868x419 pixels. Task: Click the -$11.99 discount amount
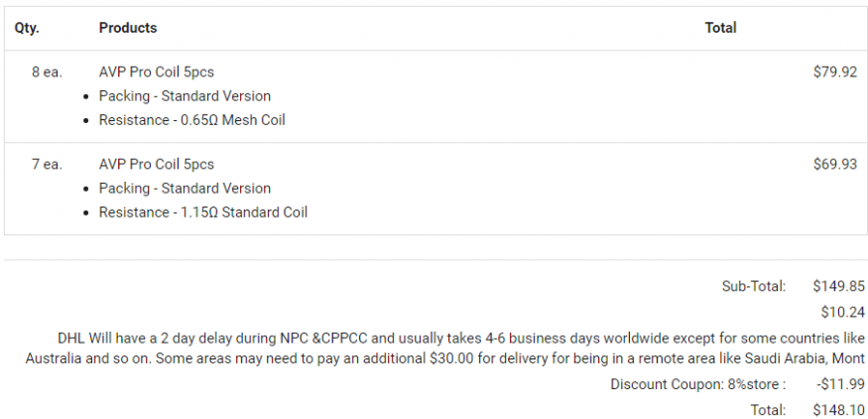tap(840, 384)
